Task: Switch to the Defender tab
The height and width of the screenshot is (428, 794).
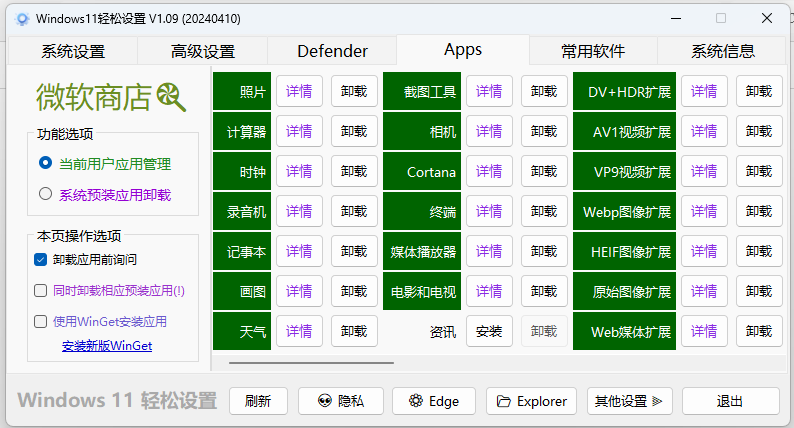Action: [x=332, y=51]
